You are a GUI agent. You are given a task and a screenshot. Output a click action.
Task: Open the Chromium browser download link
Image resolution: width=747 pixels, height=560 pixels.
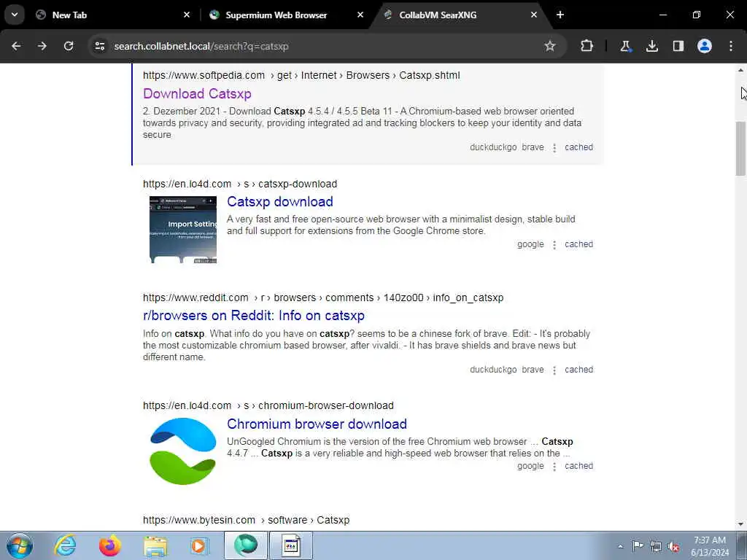coord(317,424)
